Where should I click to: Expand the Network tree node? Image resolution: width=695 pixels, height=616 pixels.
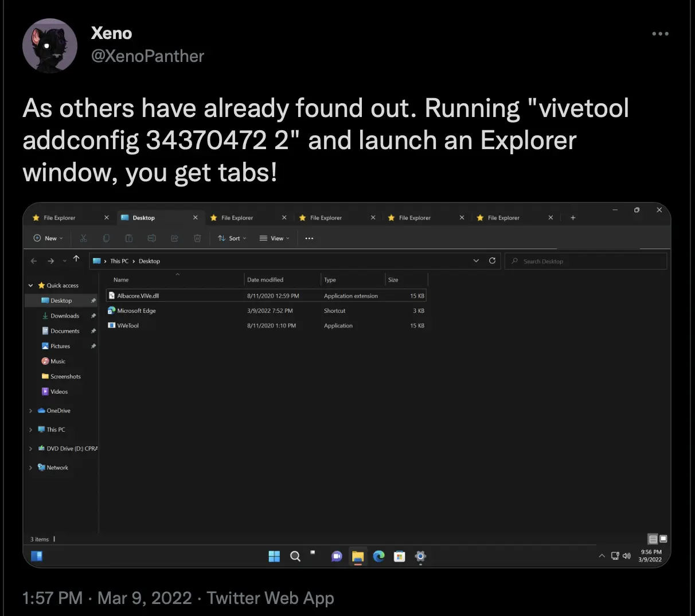click(x=31, y=467)
